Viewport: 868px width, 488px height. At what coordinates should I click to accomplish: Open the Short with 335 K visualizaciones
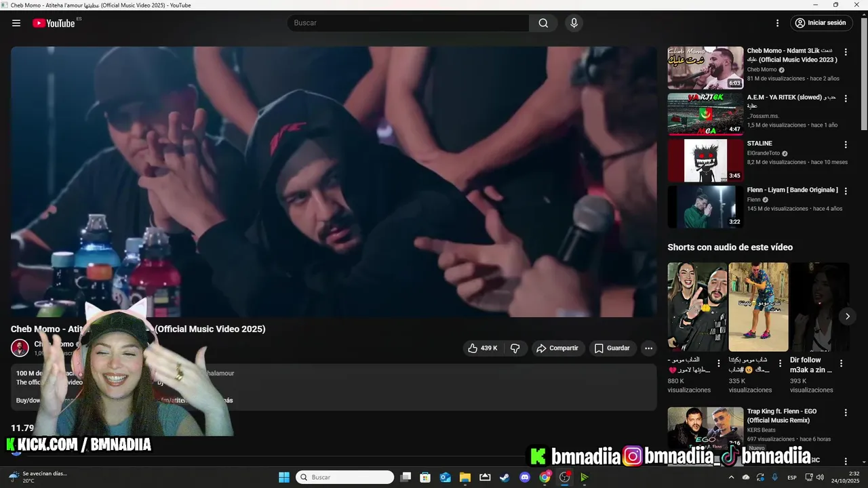(x=758, y=306)
